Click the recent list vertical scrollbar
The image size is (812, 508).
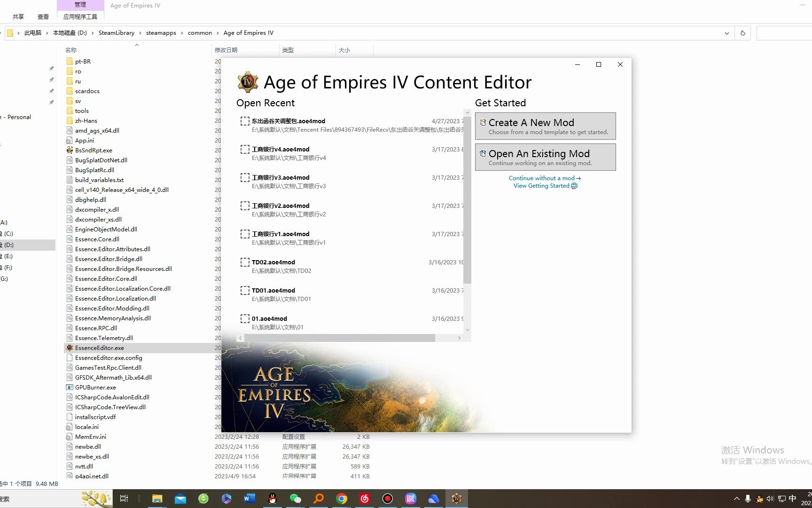[x=467, y=200]
